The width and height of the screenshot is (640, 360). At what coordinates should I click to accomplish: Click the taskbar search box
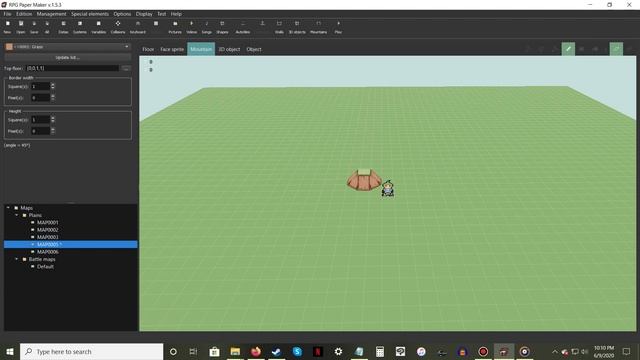tap(91, 351)
